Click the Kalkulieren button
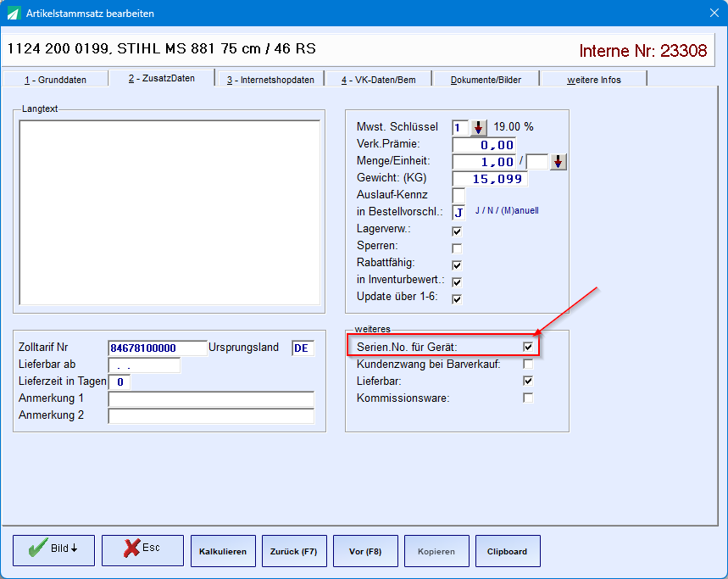The width and height of the screenshot is (728, 579). (223, 551)
